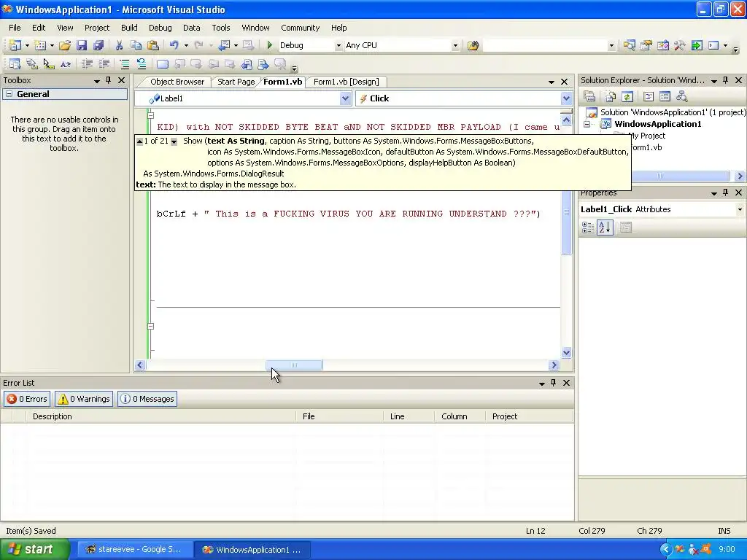The image size is (747, 560).
Task: Click the Save All icon
Action: tap(98, 45)
